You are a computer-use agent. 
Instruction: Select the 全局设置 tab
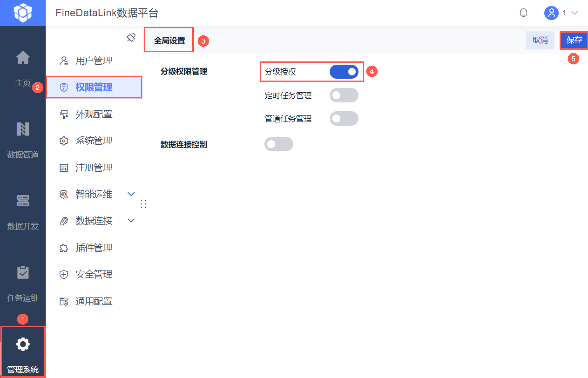(x=169, y=40)
